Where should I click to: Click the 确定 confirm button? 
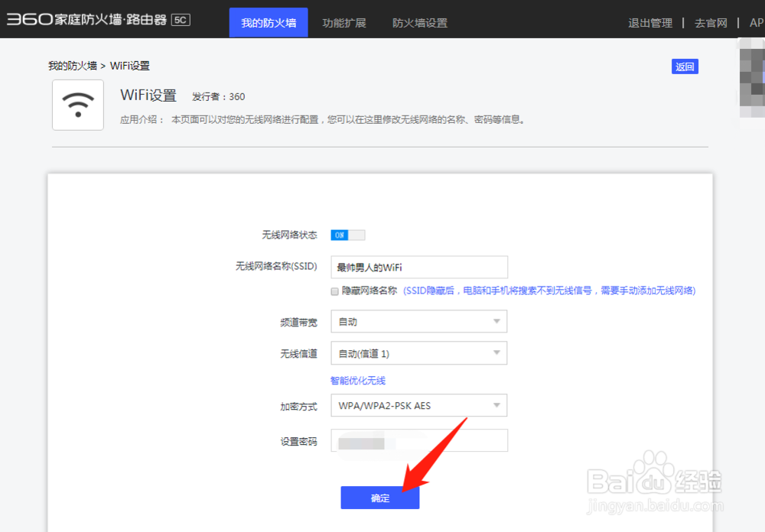[x=380, y=497]
